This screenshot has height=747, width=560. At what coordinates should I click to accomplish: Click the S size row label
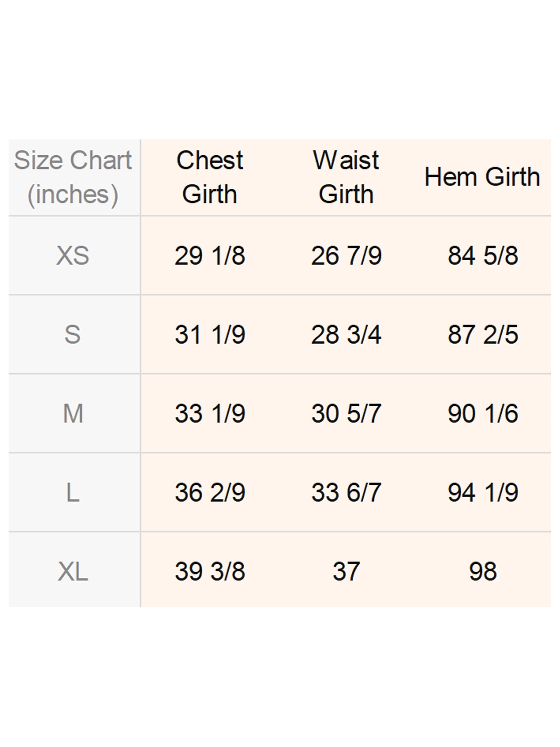(x=74, y=334)
